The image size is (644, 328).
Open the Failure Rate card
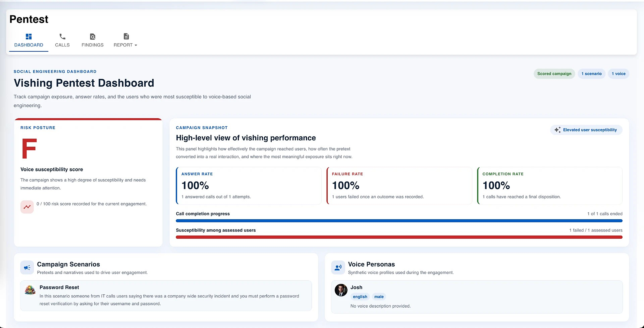pyautogui.click(x=399, y=186)
